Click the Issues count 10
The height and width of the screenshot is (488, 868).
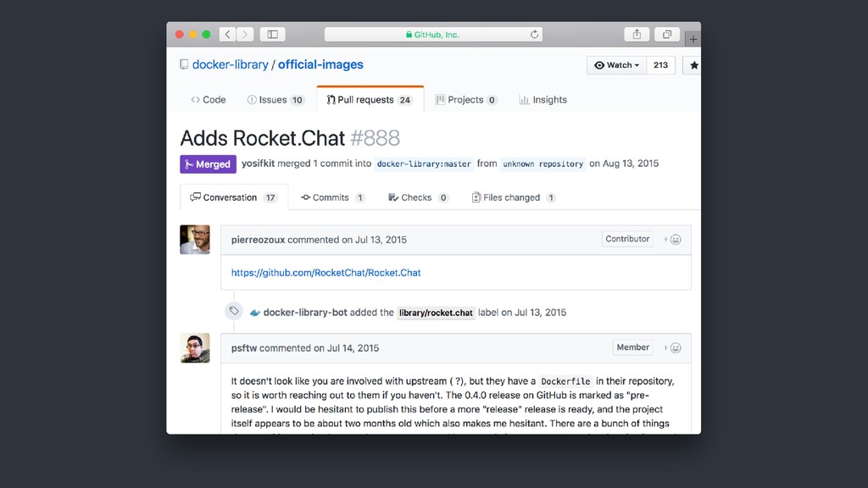click(x=298, y=100)
